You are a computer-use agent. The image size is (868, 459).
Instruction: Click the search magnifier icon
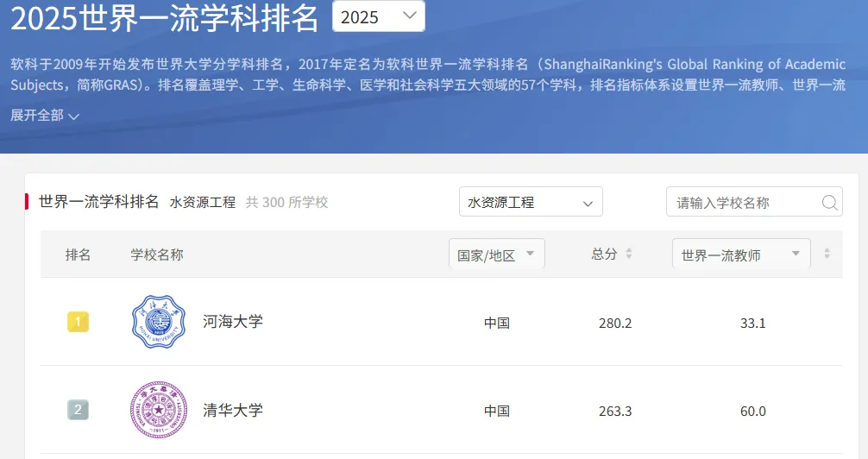(829, 203)
